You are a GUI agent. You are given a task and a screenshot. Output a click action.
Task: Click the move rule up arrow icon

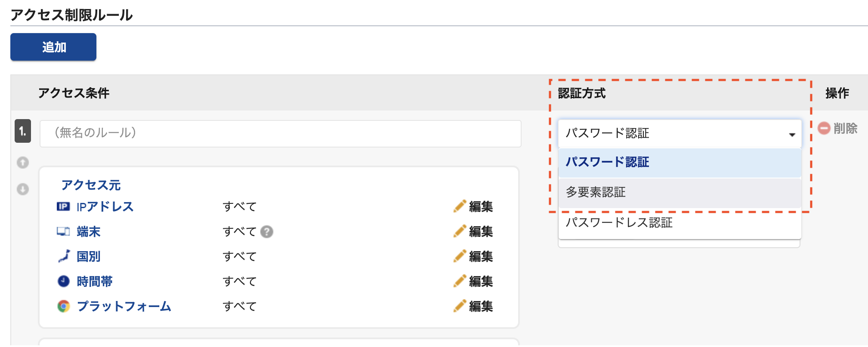coord(23,163)
